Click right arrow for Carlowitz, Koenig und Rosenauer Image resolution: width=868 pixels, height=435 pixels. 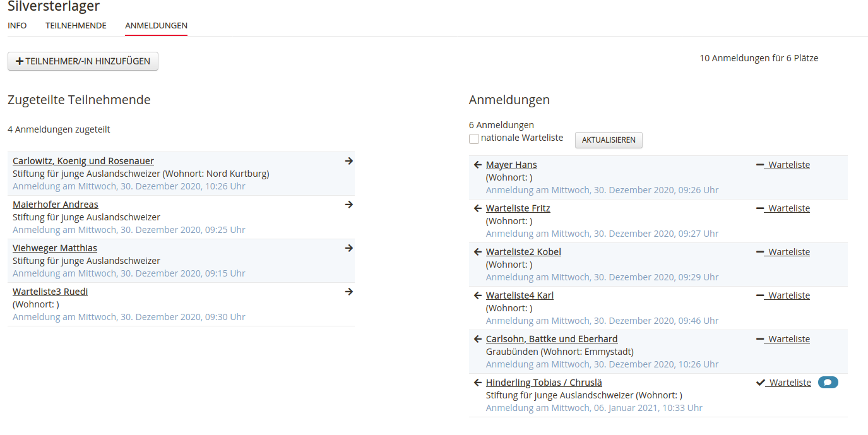pyautogui.click(x=349, y=161)
